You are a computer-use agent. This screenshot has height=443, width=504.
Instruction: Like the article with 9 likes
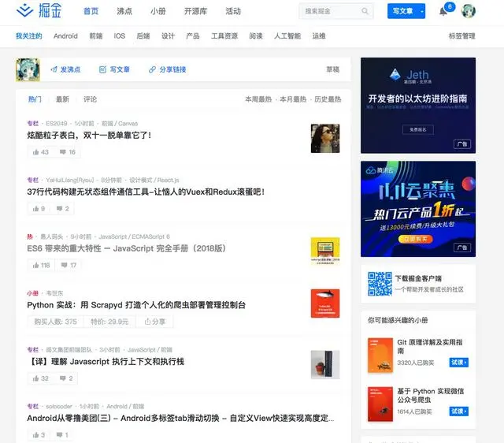click(39, 209)
